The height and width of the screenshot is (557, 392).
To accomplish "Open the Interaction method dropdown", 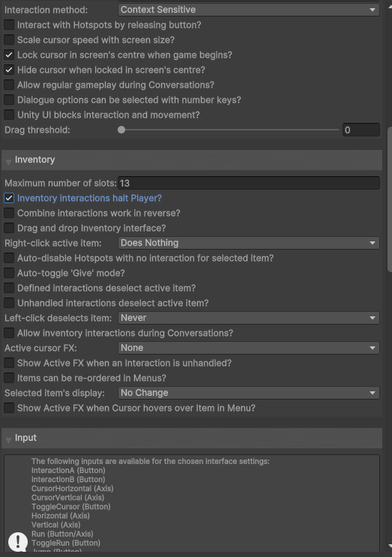I will point(249,10).
